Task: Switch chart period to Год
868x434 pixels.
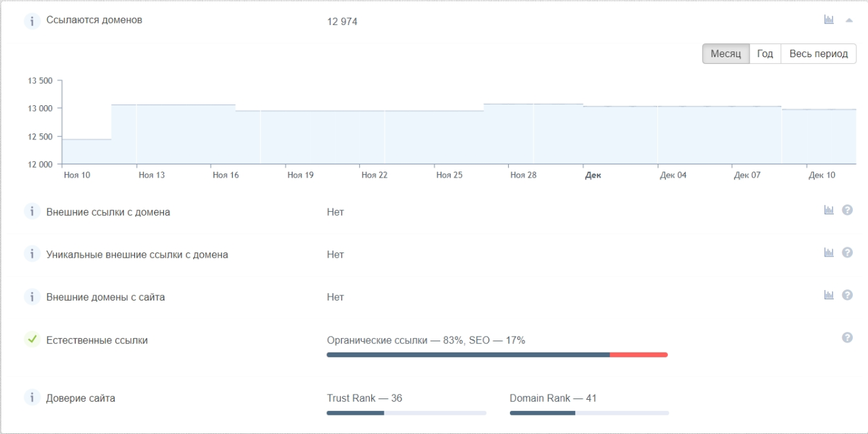Action: [765, 54]
